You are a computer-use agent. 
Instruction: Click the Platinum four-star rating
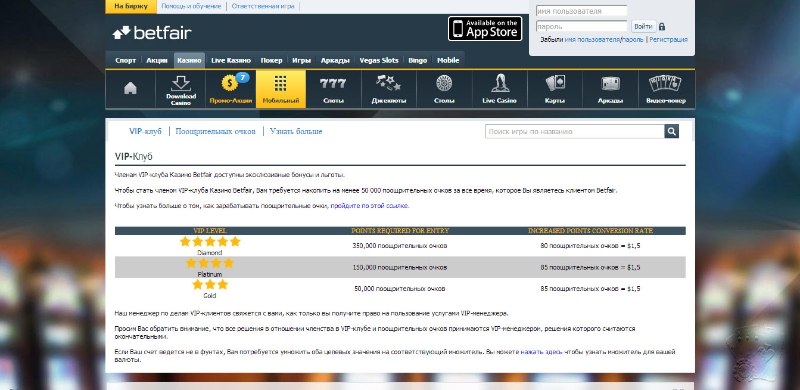point(210,263)
